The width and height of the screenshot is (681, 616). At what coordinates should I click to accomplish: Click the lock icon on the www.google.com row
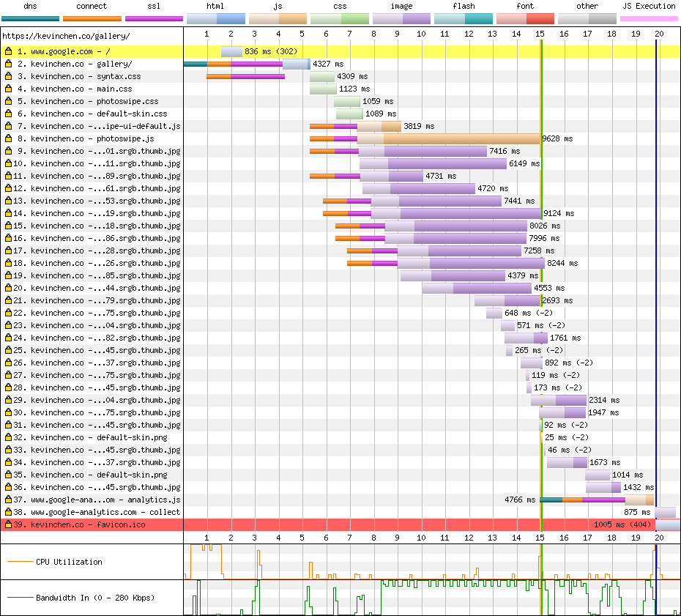coord(9,52)
